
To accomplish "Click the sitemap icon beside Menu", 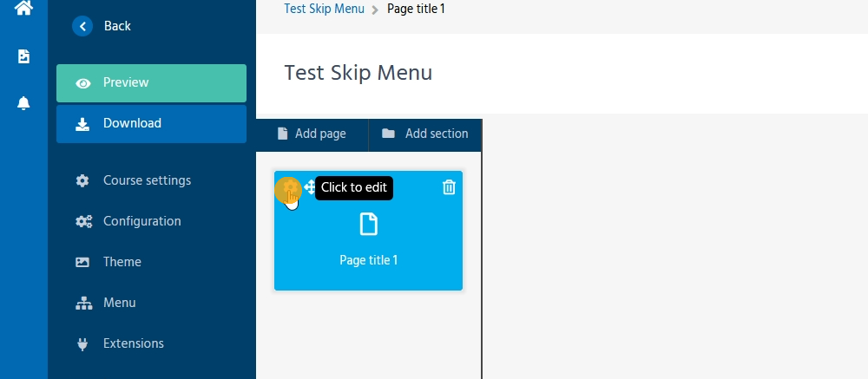I will pyautogui.click(x=83, y=303).
